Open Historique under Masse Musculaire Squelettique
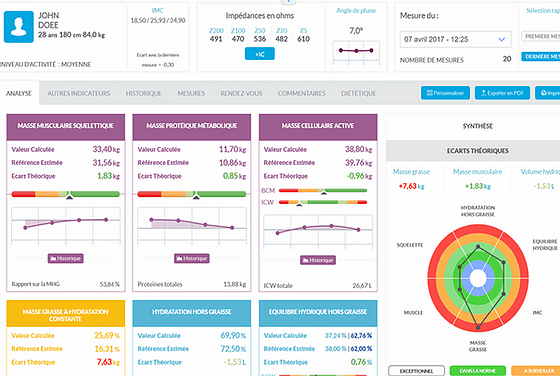Image resolution: width=560 pixels, height=376 pixels. click(x=66, y=258)
